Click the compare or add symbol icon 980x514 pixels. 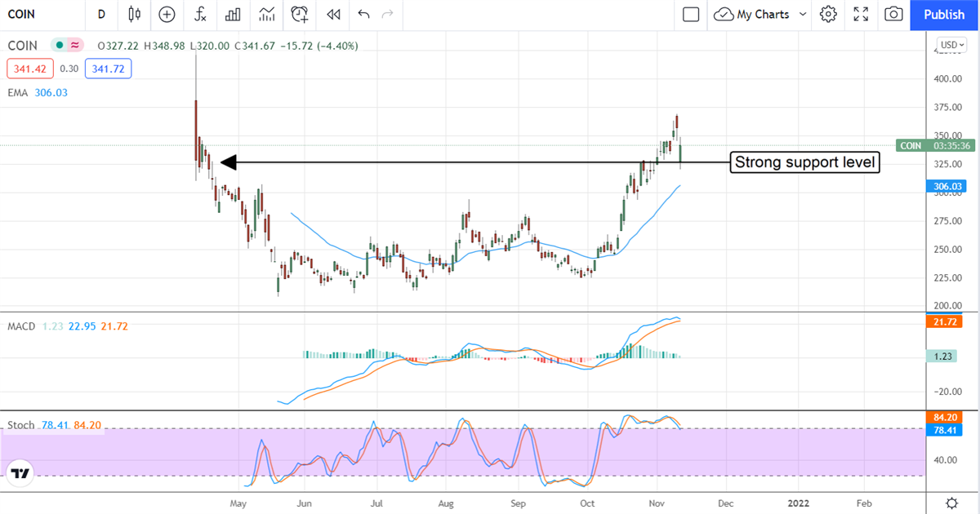[167, 15]
